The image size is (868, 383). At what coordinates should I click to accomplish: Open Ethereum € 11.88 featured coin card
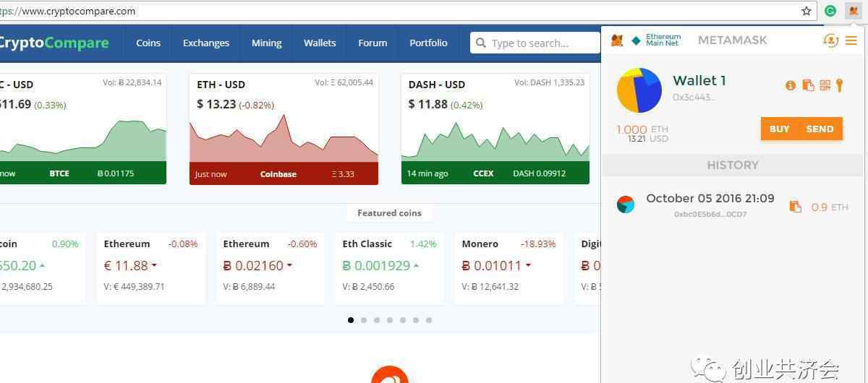click(150, 267)
